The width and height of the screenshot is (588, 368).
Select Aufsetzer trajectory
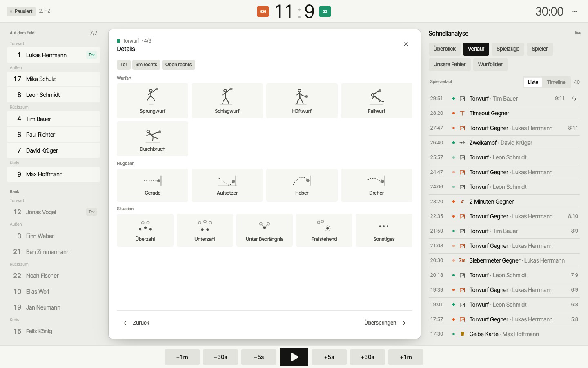coord(227,185)
